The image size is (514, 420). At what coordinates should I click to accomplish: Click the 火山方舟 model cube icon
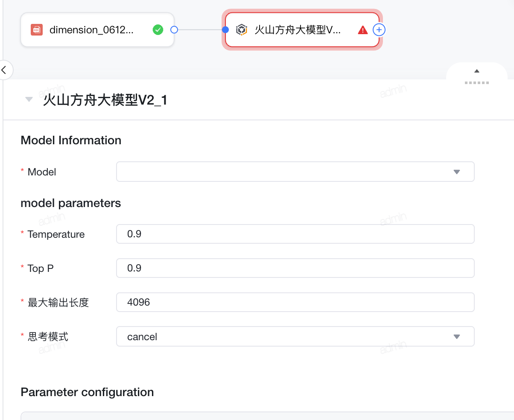click(x=242, y=29)
